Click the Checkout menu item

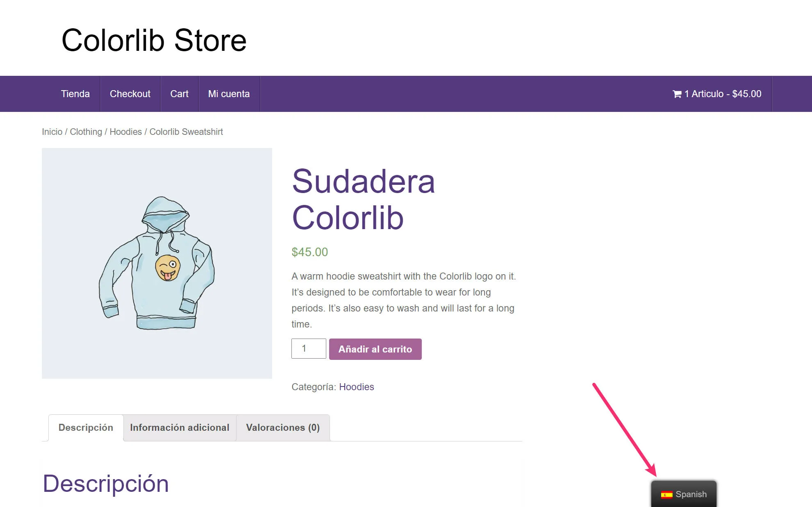[130, 93]
